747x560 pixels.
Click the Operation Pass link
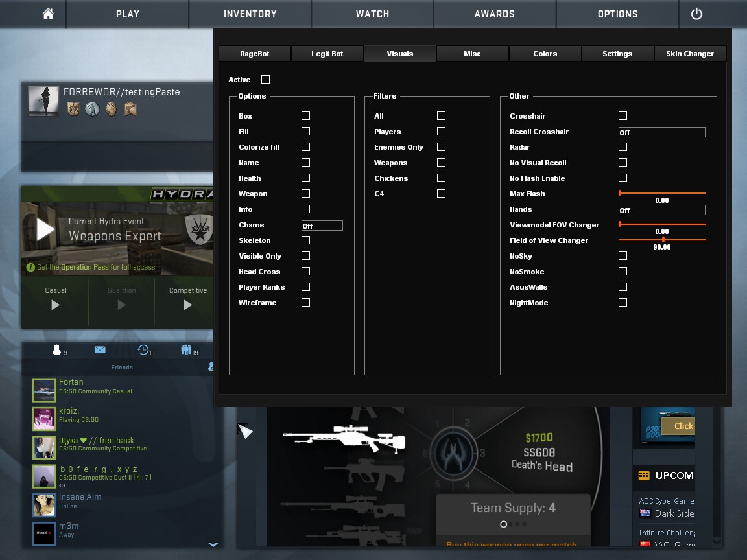pos(85,268)
